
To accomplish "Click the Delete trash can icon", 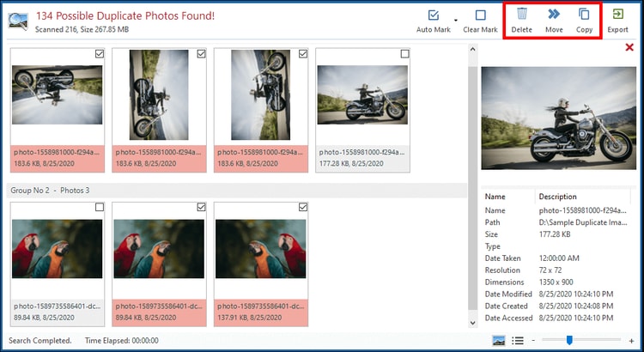I will (x=521, y=15).
